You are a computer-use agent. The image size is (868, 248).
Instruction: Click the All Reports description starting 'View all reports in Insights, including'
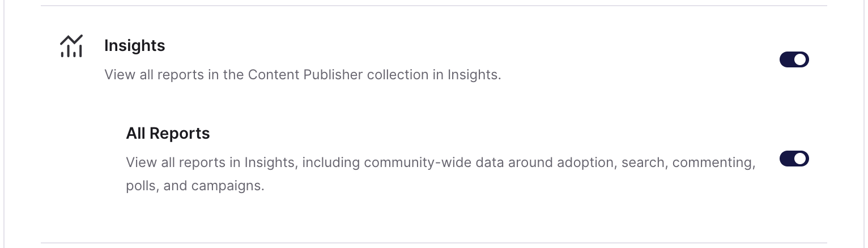point(441,174)
